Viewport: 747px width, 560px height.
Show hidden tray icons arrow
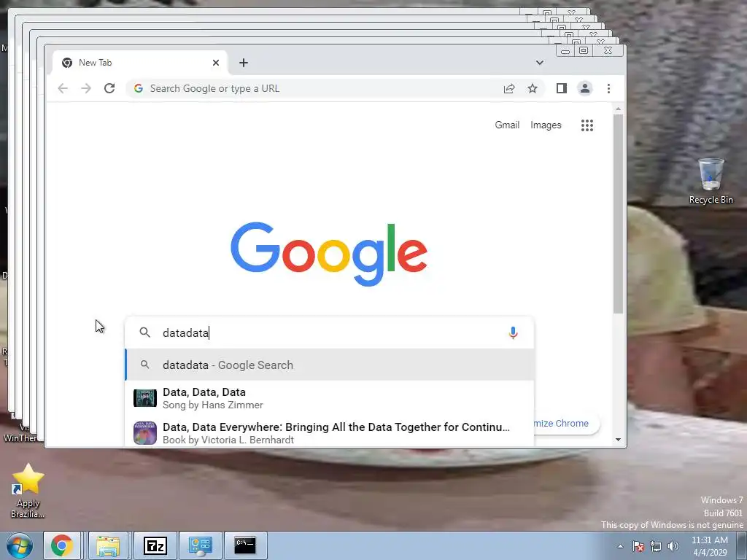[x=620, y=546]
